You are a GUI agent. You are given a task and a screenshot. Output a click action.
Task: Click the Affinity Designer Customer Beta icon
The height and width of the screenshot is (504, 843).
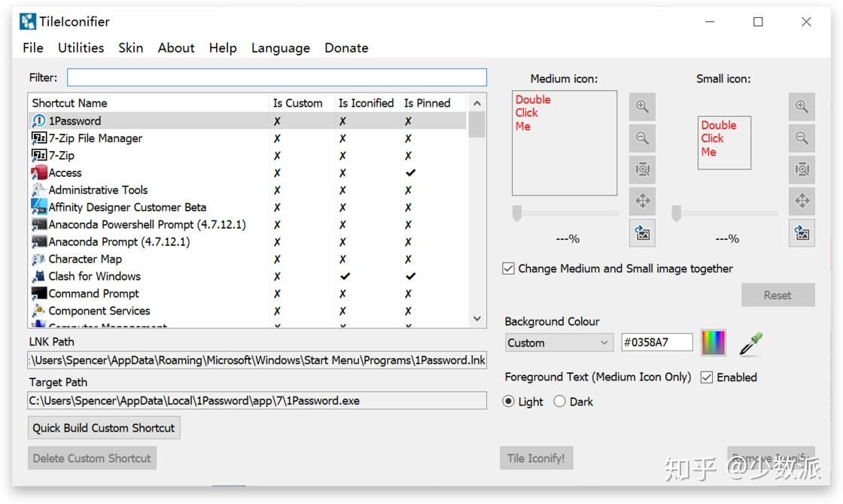(38, 207)
